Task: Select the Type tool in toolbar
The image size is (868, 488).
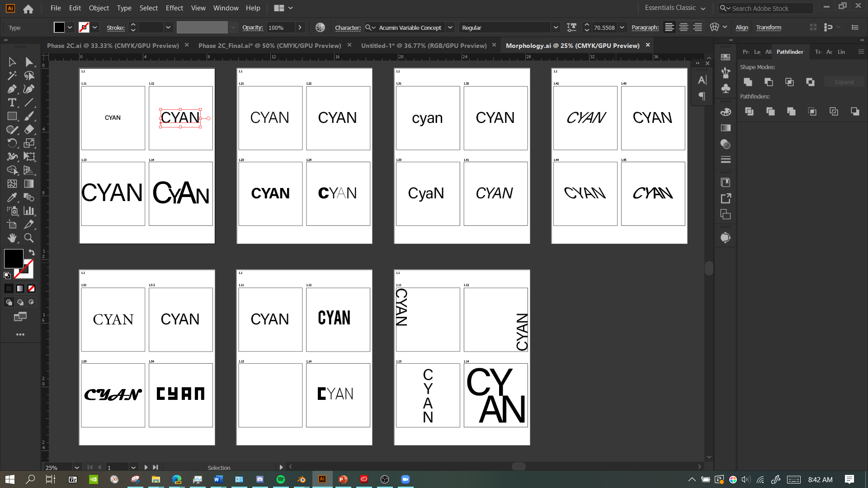Action: 12,103
